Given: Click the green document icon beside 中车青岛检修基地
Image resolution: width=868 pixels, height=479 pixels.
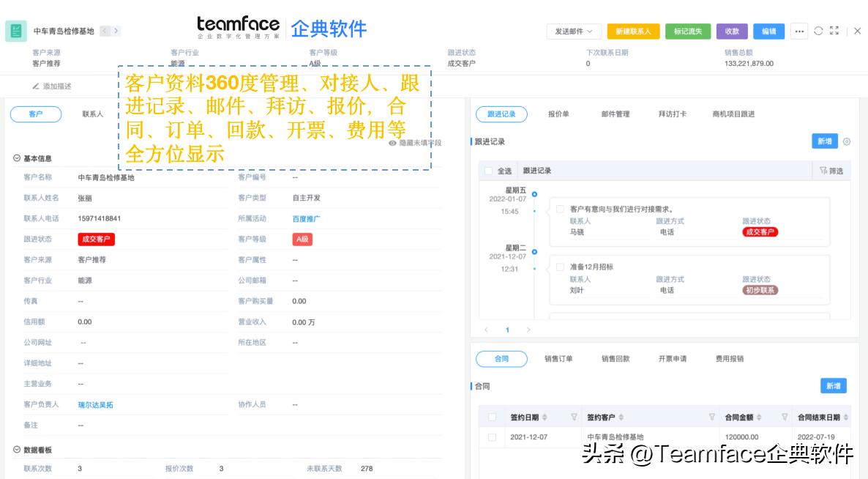Looking at the screenshot, I should (x=16, y=30).
